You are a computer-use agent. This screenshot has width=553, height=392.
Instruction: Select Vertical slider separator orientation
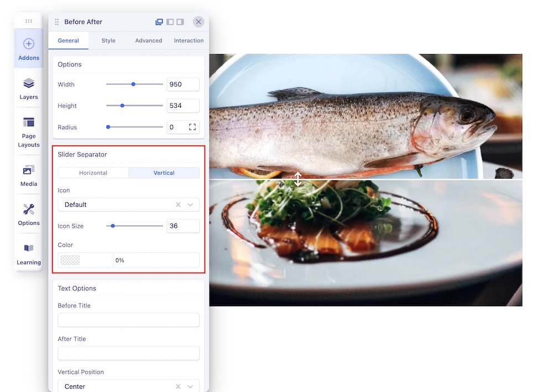coord(164,173)
